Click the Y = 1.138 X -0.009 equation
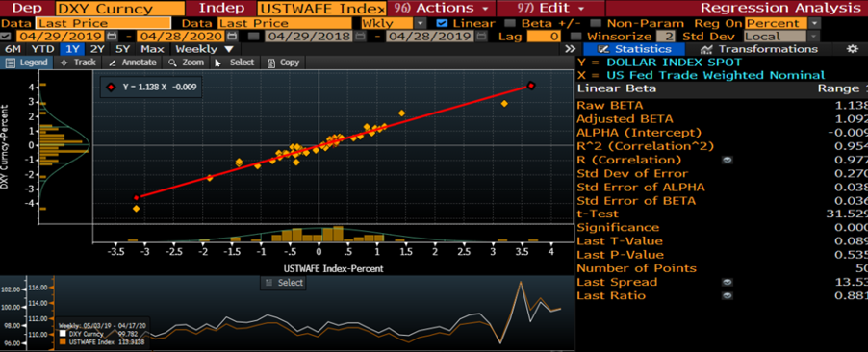The height and width of the screenshot is (352, 868). click(x=160, y=87)
